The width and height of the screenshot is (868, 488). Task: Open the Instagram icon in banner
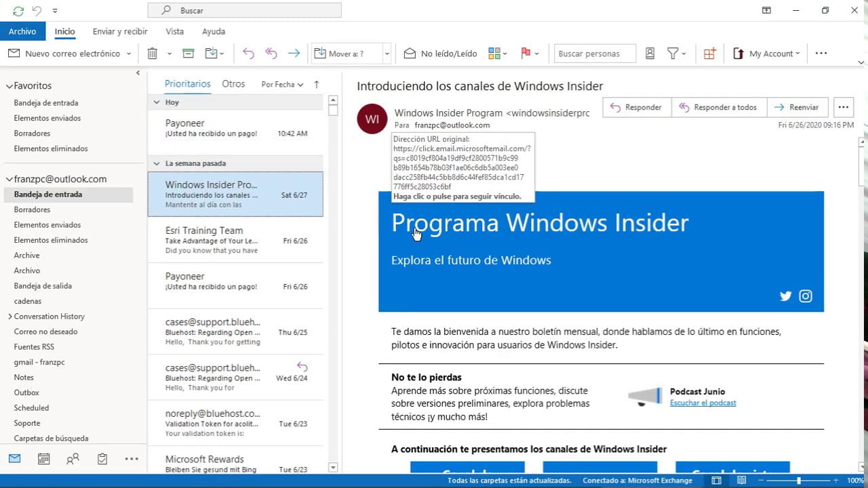coord(806,296)
